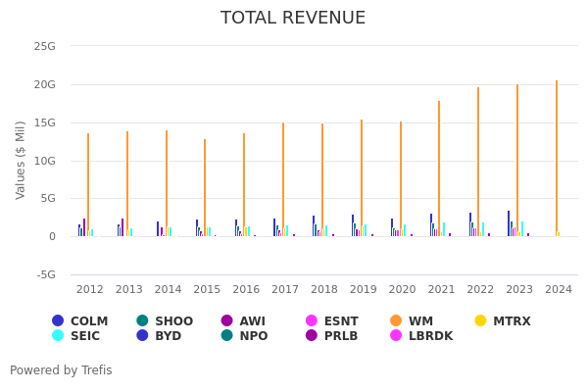This screenshot has width=588, height=392.
Task: Click the orange WM bar for 2021
Action: [x=439, y=169]
